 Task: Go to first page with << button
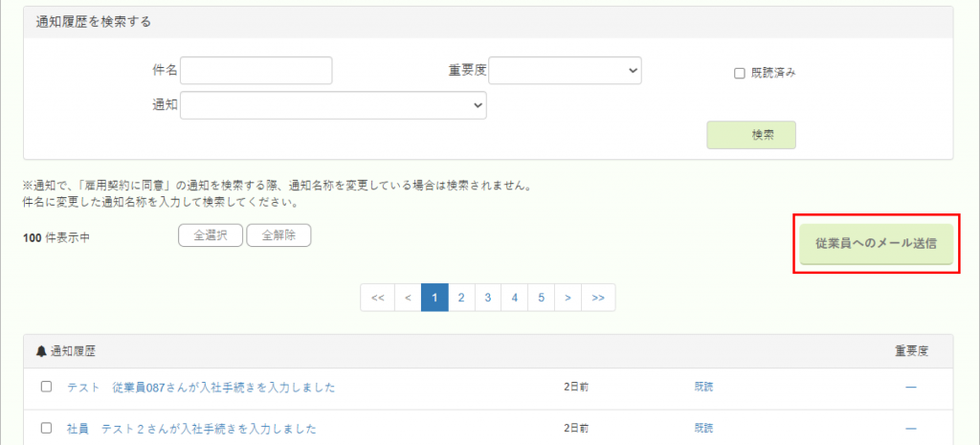pos(377,298)
